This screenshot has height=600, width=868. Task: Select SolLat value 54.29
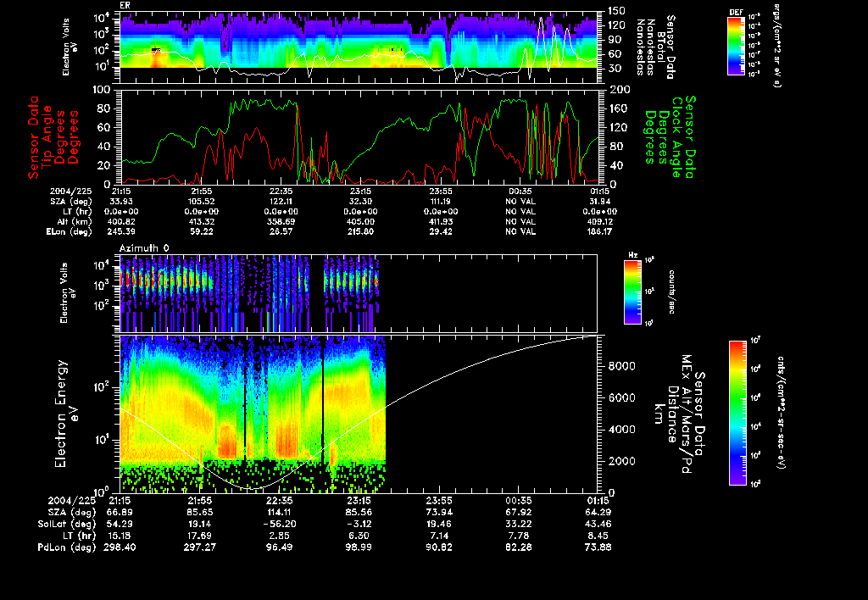click(120, 525)
